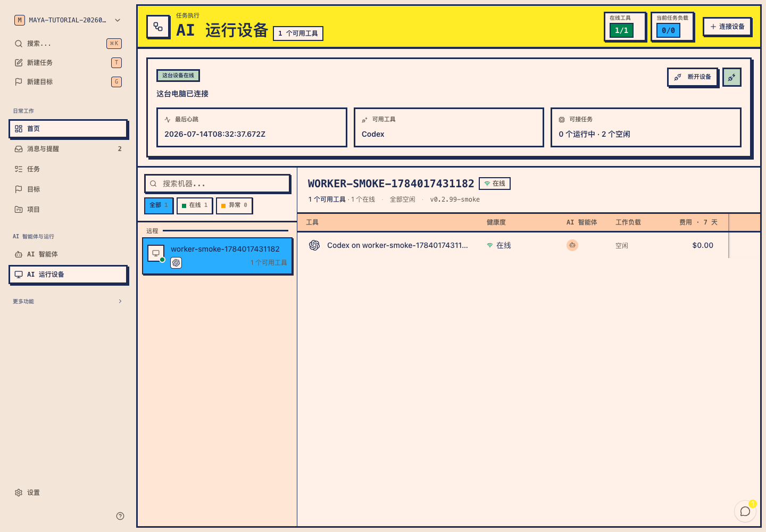This screenshot has width=766, height=532.
Task: Click the 连接设备 connect device button
Action: [727, 27]
